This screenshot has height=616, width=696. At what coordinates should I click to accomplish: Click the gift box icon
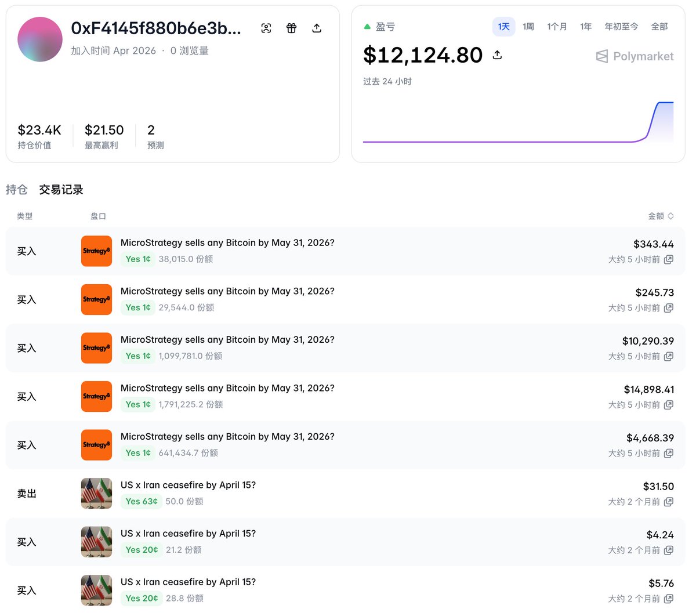292,28
